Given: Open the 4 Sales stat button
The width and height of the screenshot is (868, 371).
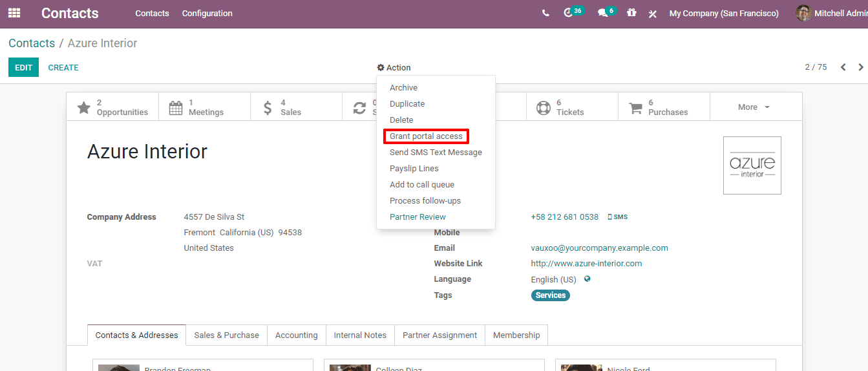Looking at the screenshot, I should [x=296, y=107].
